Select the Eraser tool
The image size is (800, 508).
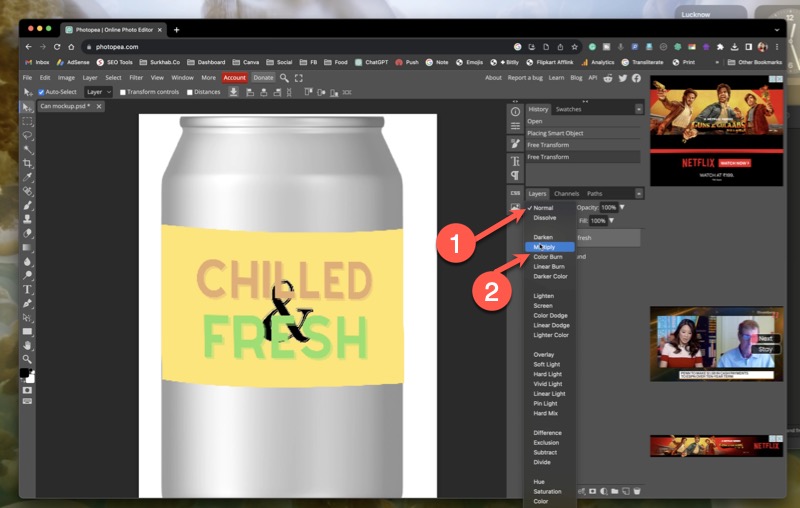pyautogui.click(x=28, y=233)
